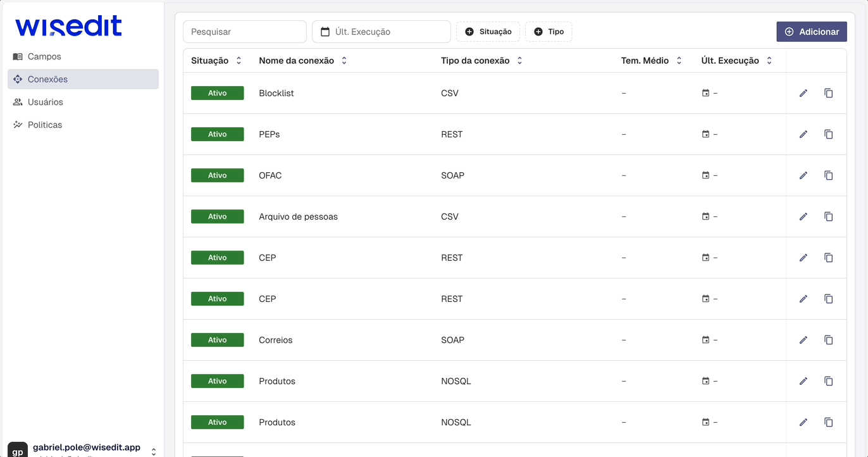Click the duplicate icon for OFAC connection
868x457 pixels.
829,175
